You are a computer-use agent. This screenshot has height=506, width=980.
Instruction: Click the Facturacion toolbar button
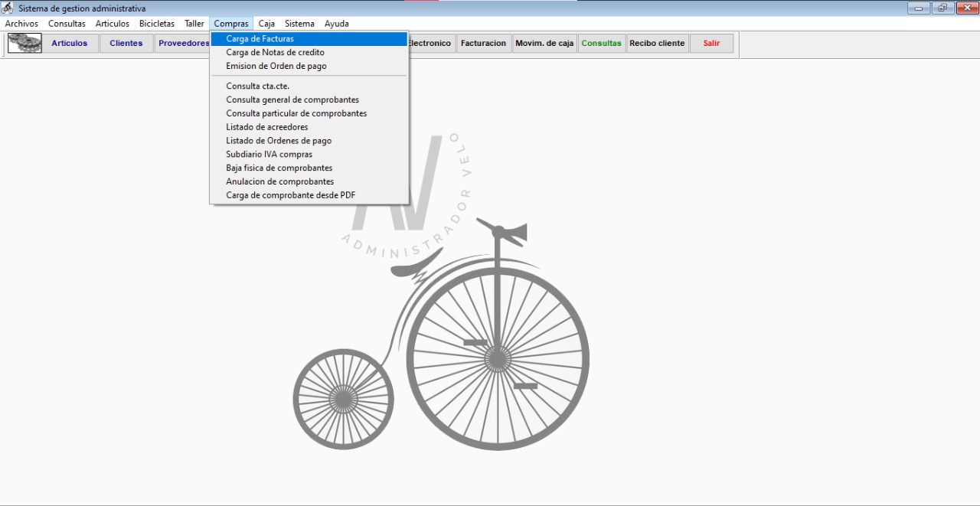pyautogui.click(x=483, y=44)
